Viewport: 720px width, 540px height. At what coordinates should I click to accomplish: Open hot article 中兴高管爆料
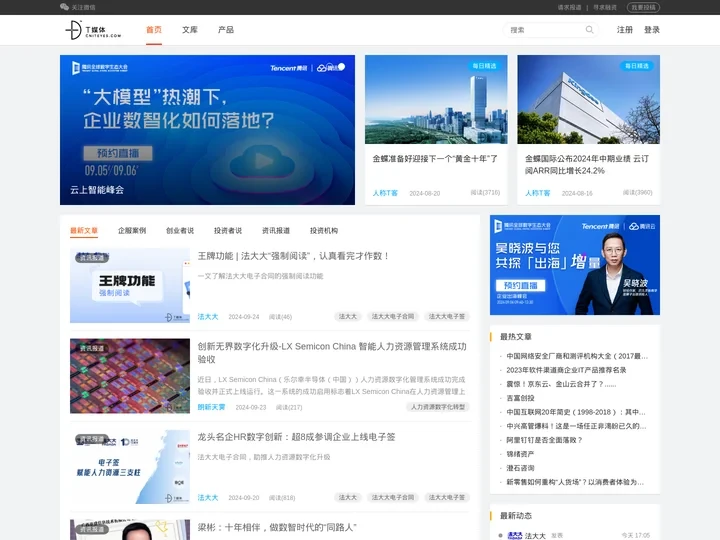pyautogui.click(x=576, y=426)
